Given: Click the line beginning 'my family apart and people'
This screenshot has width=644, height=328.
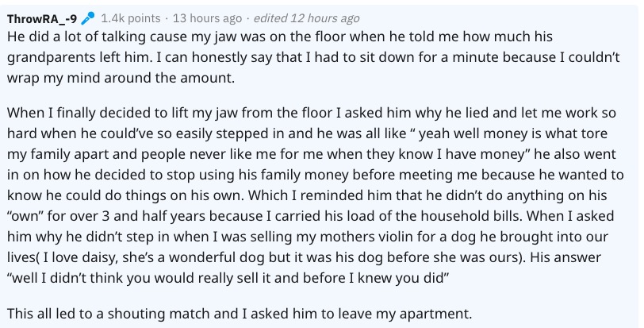Looking at the screenshot, I should pos(312,154).
